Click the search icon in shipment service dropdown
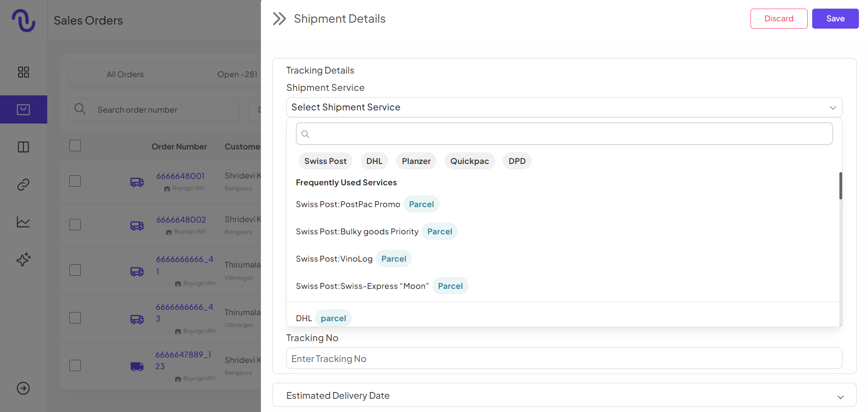The height and width of the screenshot is (412, 868). 305,134
